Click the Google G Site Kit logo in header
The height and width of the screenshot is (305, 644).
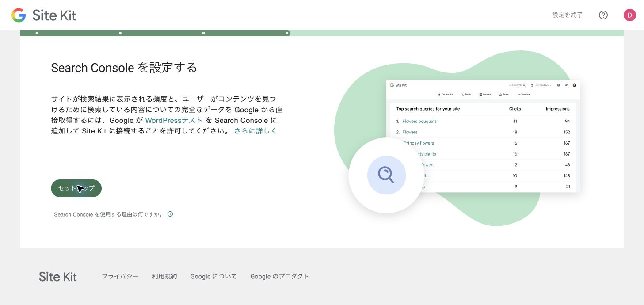pyautogui.click(x=44, y=15)
